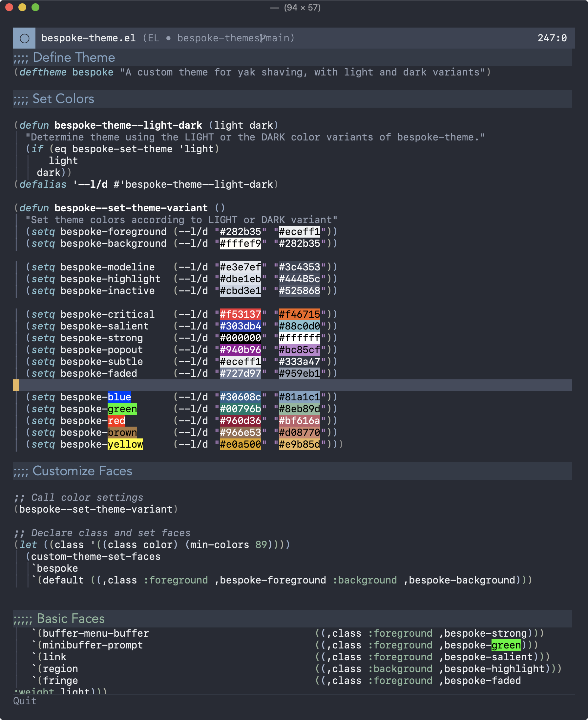Click the buffer-menu-buffer face entry

coord(96,633)
